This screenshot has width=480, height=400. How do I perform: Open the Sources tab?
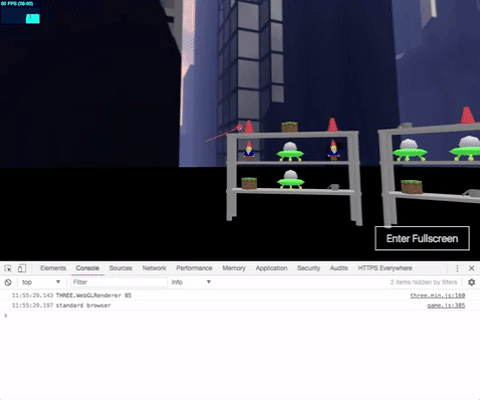[x=121, y=268]
